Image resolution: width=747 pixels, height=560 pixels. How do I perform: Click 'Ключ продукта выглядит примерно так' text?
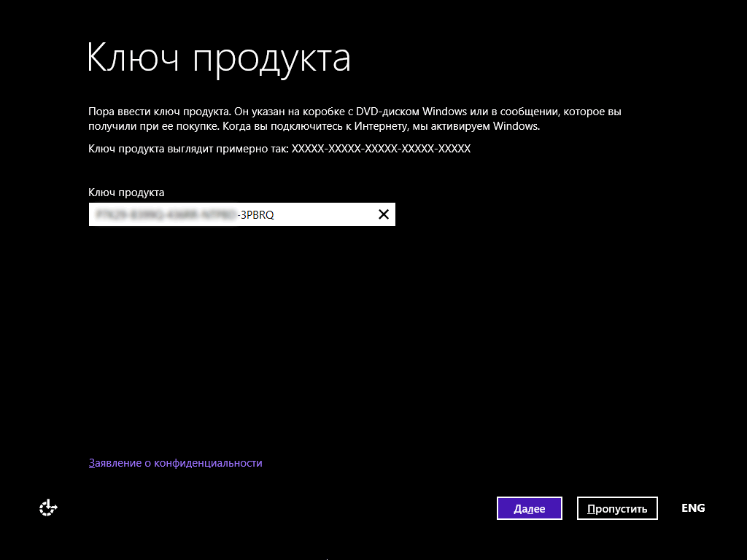click(x=188, y=149)
